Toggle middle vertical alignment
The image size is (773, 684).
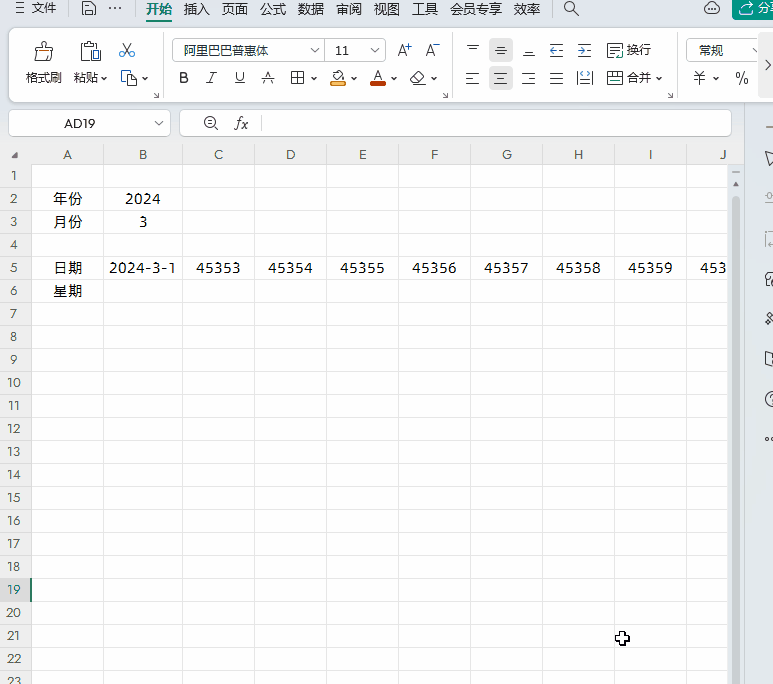tap(501, 50)
